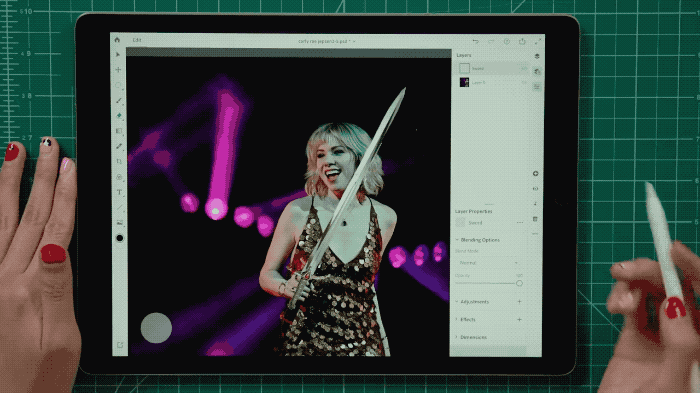Add a new adjustment with plus
The height and width of the screenshot is (393, 700).
pos(519,302)
